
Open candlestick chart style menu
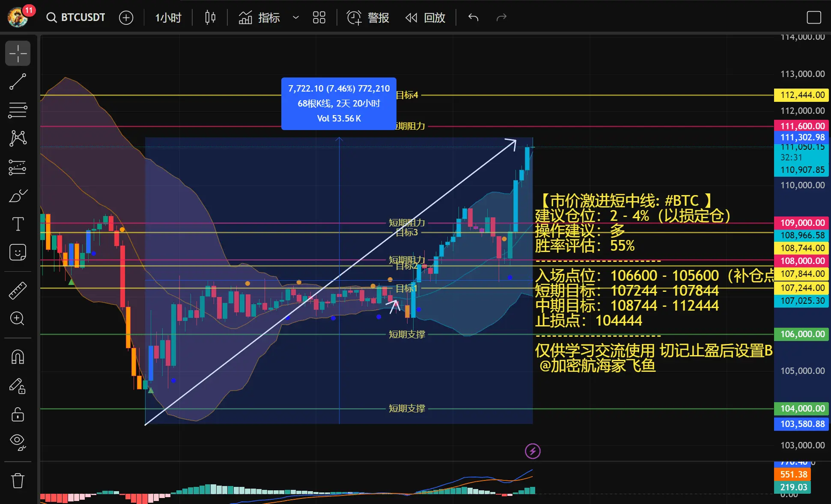[x=210, y=18]
